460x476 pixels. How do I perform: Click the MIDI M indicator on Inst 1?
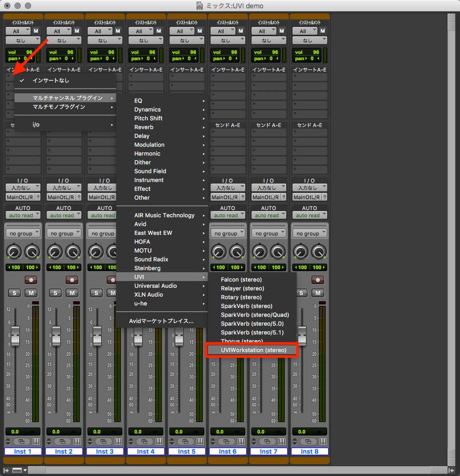pyautogui.click(x=36, y=31)
